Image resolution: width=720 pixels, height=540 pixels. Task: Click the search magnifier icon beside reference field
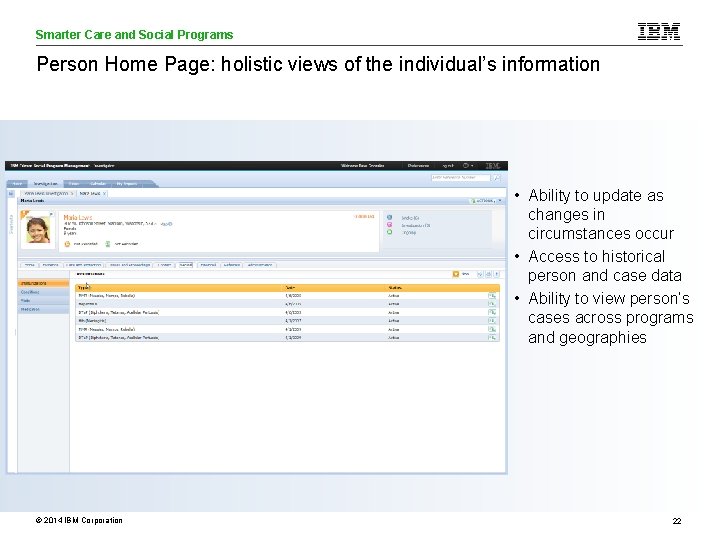click(497, 178)
